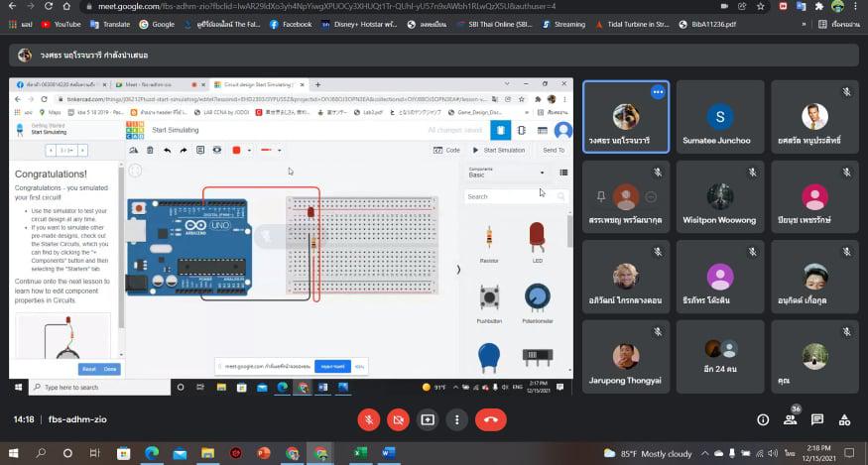Expand the Components Basic dropdown in Tinkercad
This screenshot has width=868, height=465.
point(506,173)
